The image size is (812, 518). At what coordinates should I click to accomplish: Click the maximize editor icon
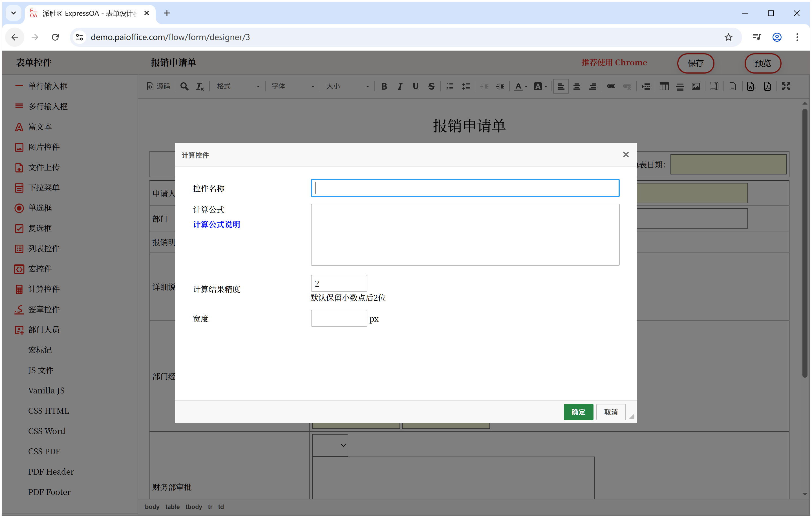pos(786,87)
